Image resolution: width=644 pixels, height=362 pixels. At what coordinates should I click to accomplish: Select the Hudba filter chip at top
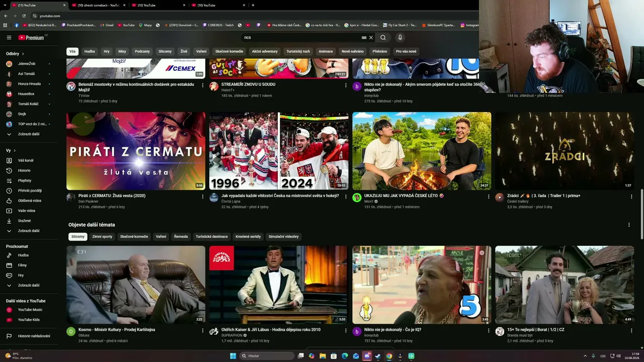[x=90, y=51]
